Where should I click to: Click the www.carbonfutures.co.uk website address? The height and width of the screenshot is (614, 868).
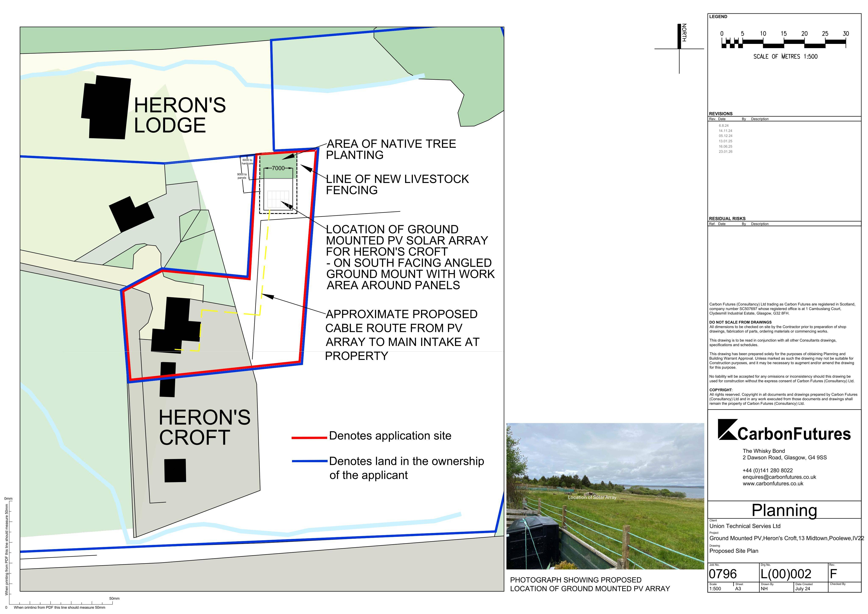coord(773,483)
